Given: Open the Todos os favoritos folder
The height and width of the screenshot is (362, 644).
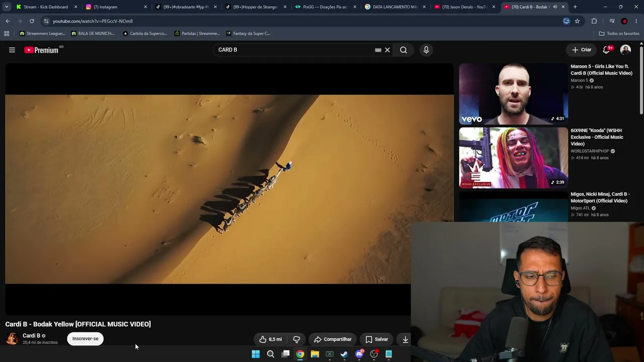Looking at the screenshot, I should click(619, 34).
